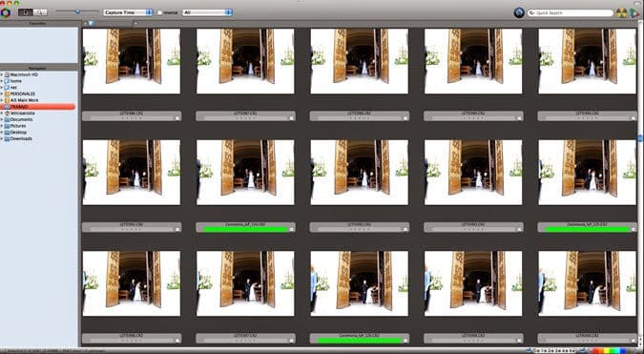
Task: Click the blue bird icon on the contact sheet tab
Action: coord(92,24)
